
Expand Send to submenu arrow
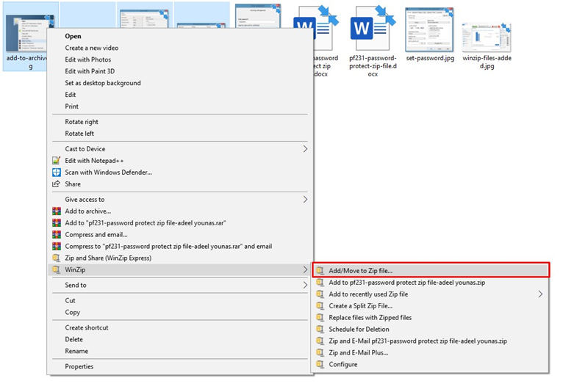(305, 286)
